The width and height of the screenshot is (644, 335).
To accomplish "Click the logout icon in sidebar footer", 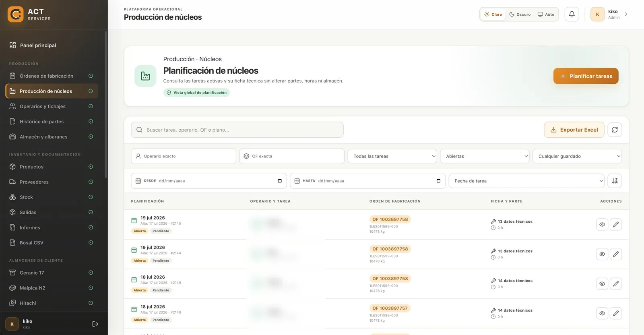I will 95,324.
